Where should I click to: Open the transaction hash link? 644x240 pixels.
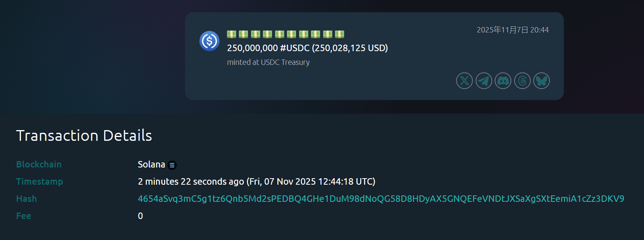point(381,199)
